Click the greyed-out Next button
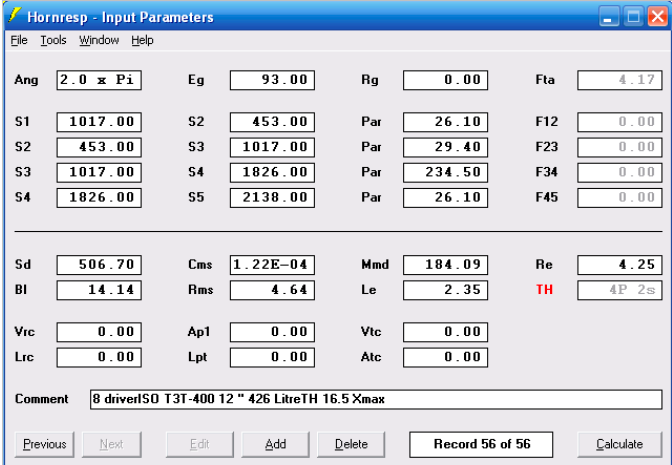This screenshot has height=465, width=672. coord(111,444)
